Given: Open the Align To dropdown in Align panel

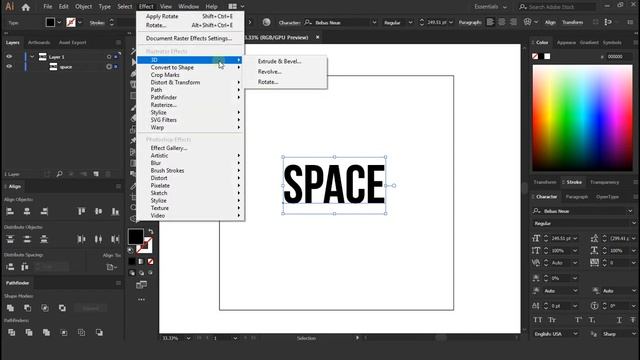Looking at the screenshot, I should tap(111, 267).
